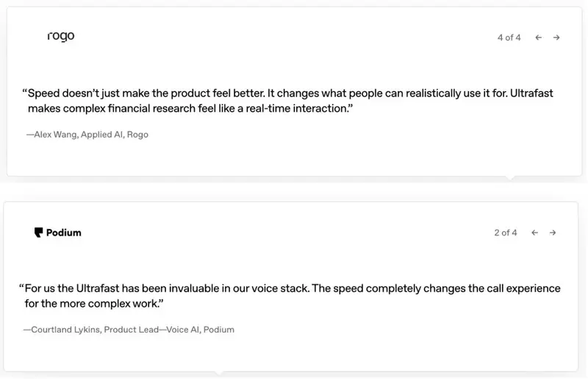The image size is (588, 379).
Task: Click the pointer notch below Podium card
Action: 220,373
